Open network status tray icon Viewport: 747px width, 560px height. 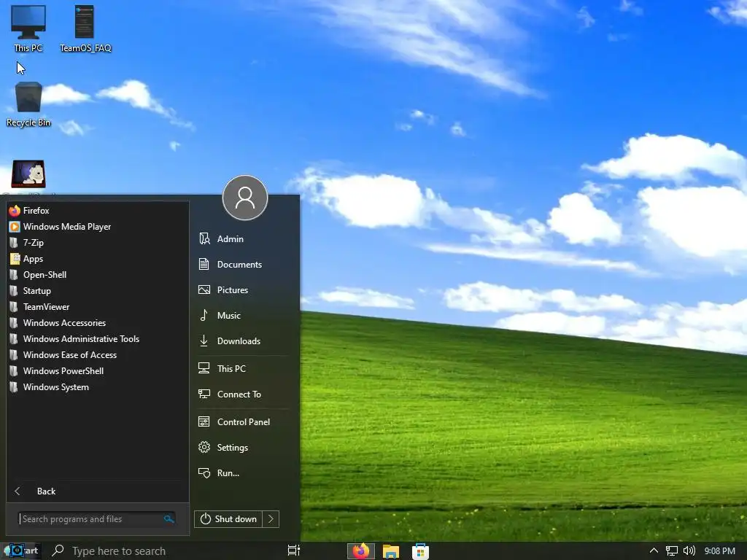tap(672, 551)
